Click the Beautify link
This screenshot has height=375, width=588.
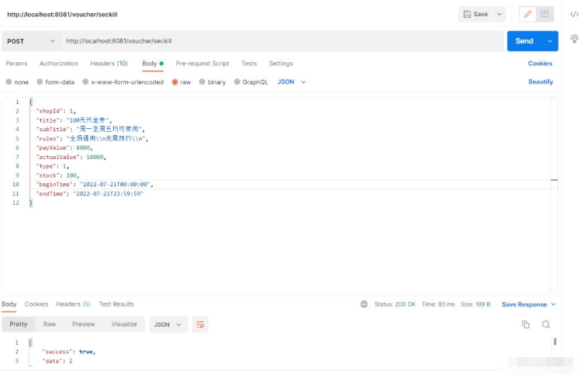click(541, 82)
